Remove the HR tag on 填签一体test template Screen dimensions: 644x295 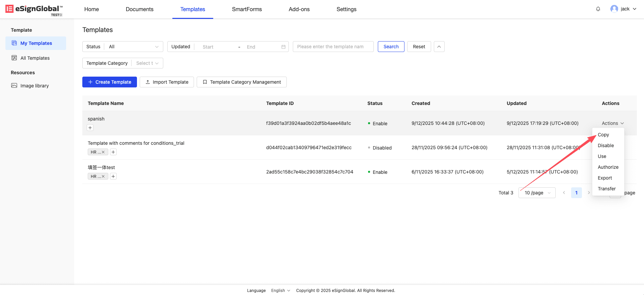pos(103,177)
